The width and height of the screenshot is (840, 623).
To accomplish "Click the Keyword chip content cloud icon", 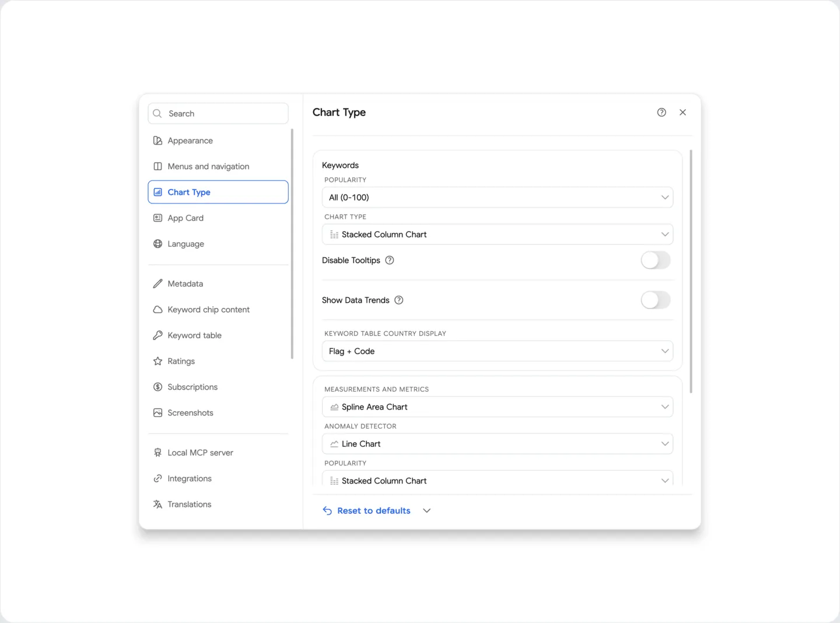I will click(x=157, y=310).
